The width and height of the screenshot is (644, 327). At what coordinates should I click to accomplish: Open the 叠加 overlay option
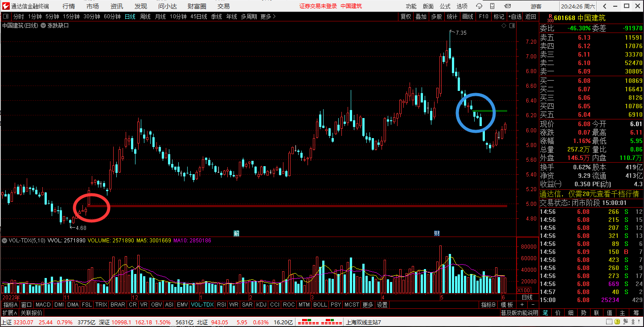pyautogui.click(x=421, y=16)
